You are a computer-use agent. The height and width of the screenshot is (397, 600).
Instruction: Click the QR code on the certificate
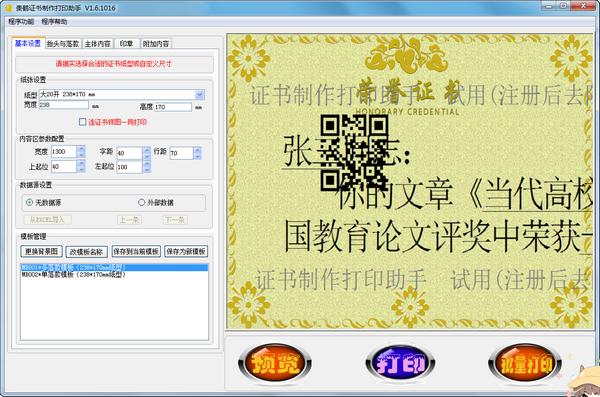(354, 153)
